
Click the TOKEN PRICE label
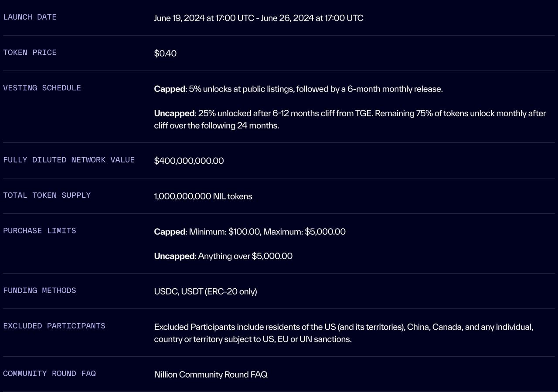(30, 52)
